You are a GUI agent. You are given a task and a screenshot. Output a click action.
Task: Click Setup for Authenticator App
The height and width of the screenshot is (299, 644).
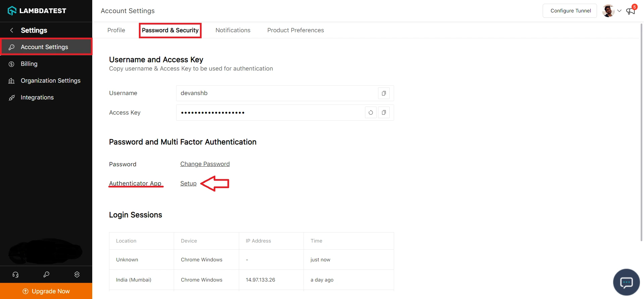pos(188,183)
